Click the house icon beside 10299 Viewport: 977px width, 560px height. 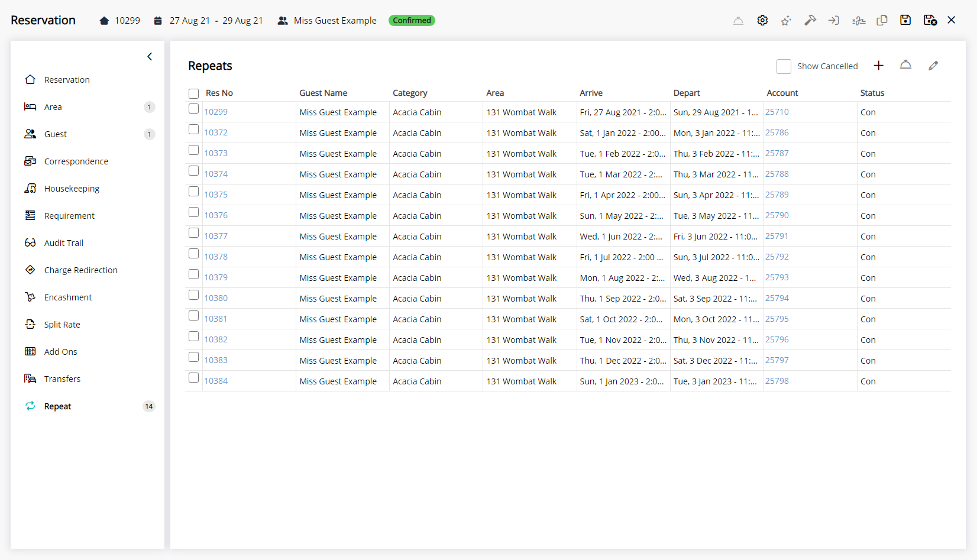(x=104, y=21)
